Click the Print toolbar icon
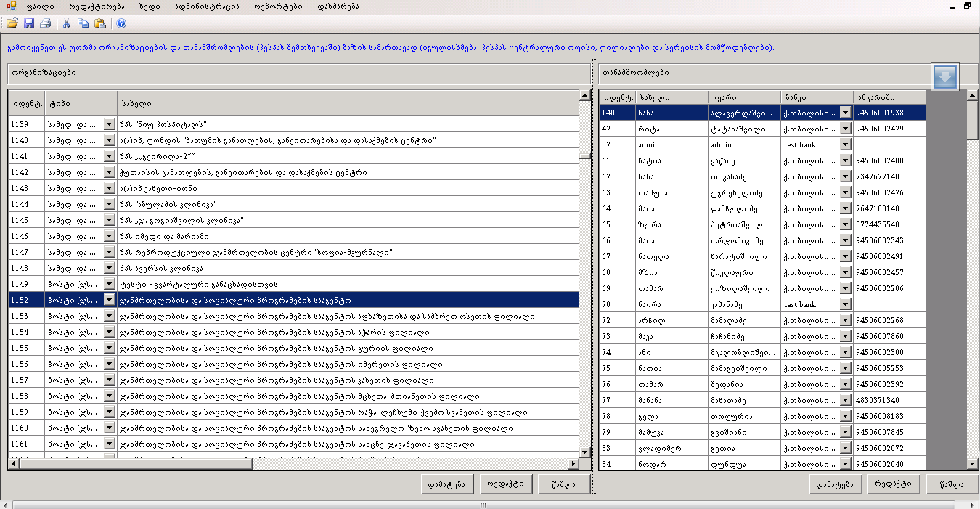 click(45, 23)
